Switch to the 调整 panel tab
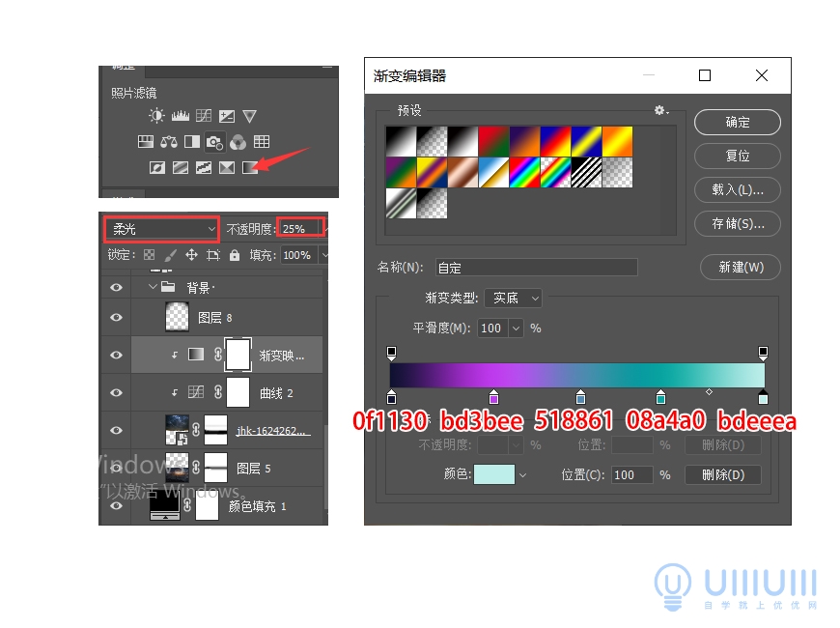 (124, 68)
